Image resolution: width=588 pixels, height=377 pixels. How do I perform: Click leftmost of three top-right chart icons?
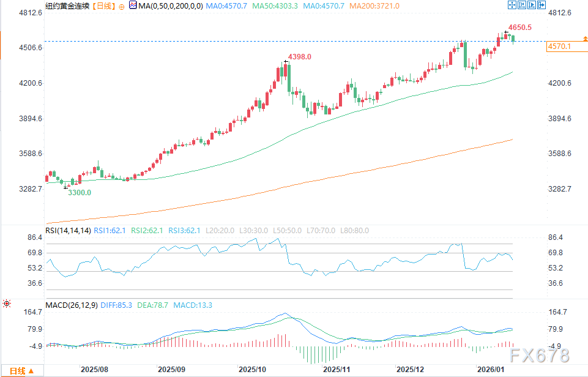(x=512, y=5)
